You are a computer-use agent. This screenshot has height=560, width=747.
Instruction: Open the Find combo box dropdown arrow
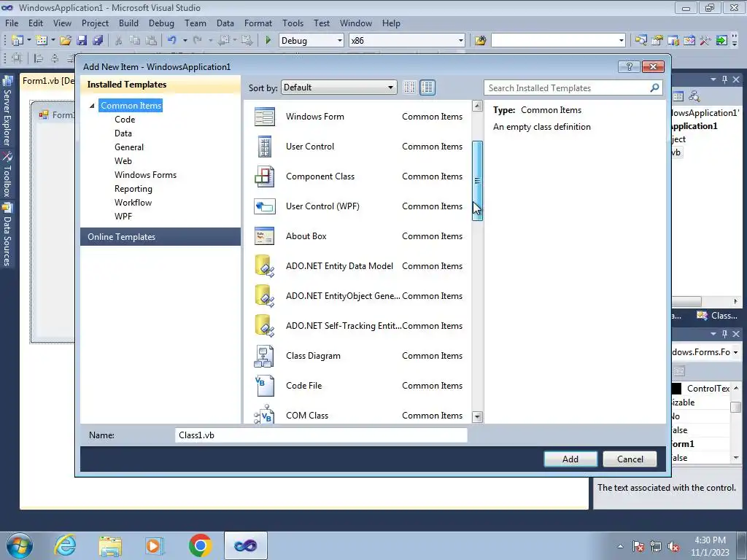(622, 41)
